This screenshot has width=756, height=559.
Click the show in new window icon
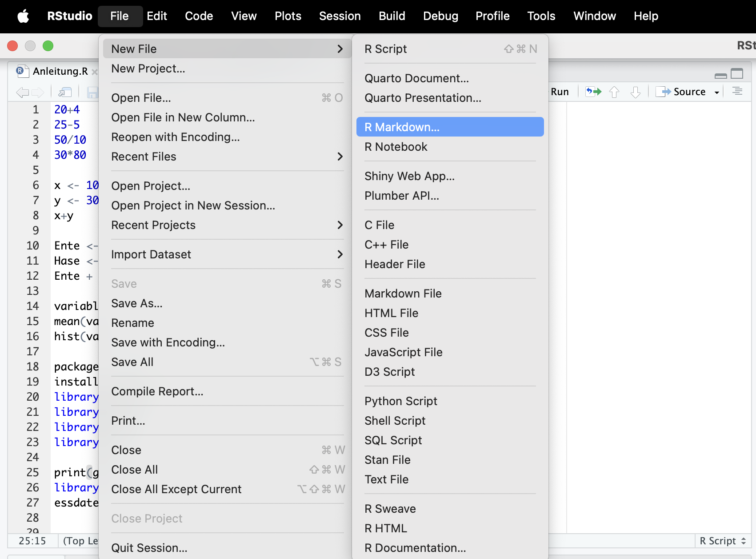pyautogui.click(x=65, y=92)
